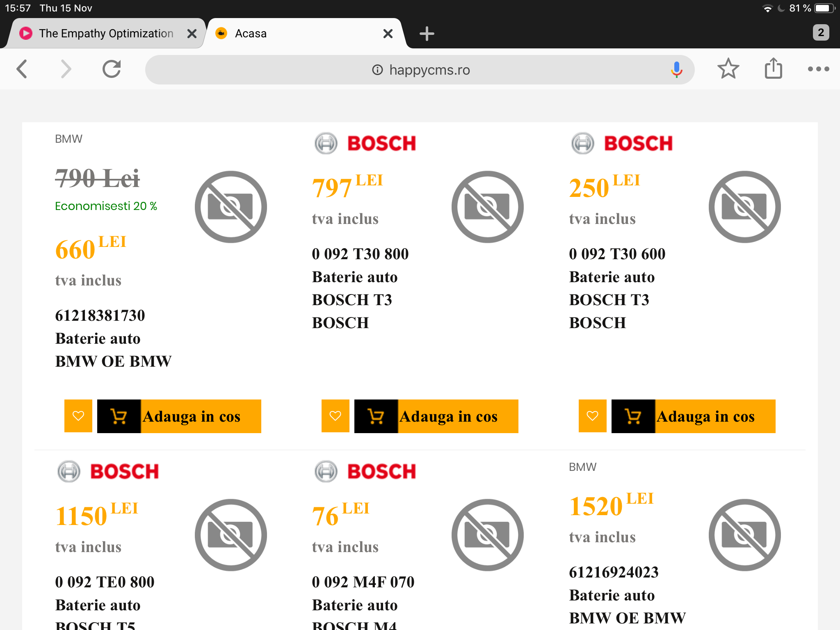Click Adauga in cos for 250 LEI battery
Screen dimensions: 840x630
(x=694, y=416)
